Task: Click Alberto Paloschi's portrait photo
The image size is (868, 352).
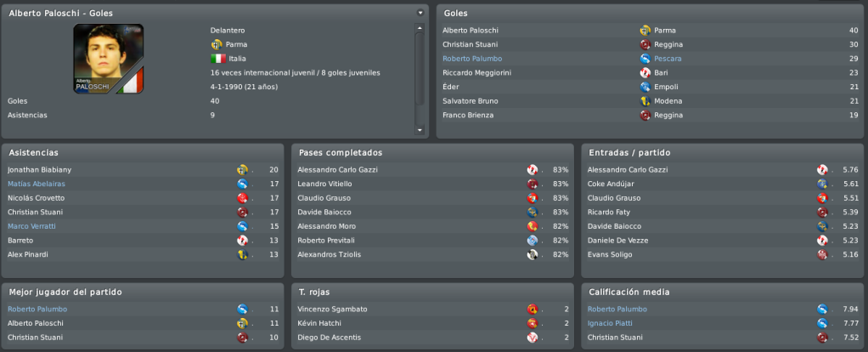Action: click(x=109, y=59)
